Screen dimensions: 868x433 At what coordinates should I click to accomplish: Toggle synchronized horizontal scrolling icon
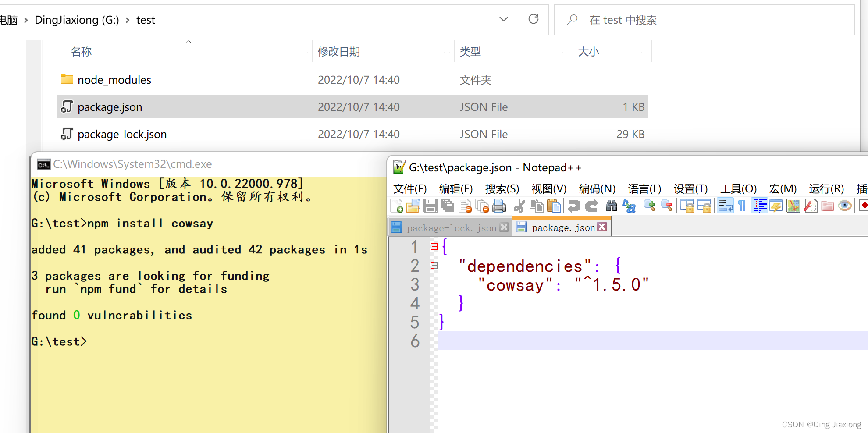[704, 206]
